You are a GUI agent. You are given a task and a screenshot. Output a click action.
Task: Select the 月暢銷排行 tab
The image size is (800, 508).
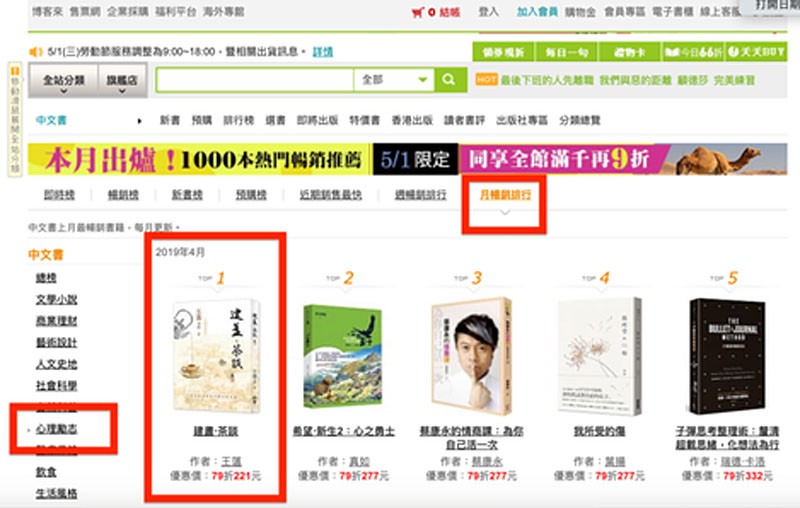tap(505, 194)
